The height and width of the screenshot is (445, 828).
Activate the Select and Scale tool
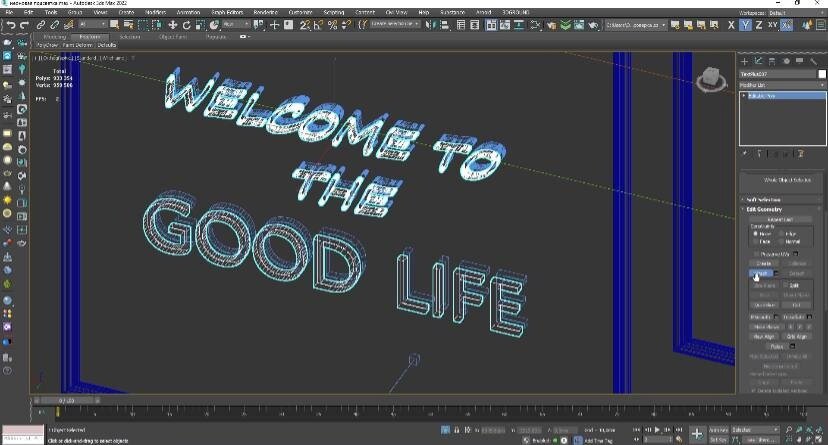[x=200, y=25]
